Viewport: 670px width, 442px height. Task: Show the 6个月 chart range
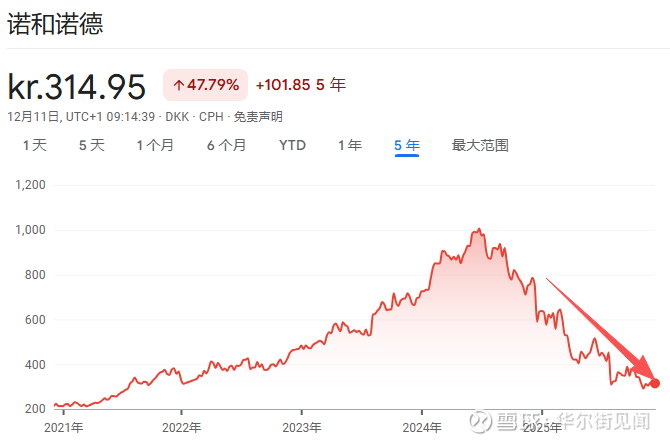[x=226, y=145]
